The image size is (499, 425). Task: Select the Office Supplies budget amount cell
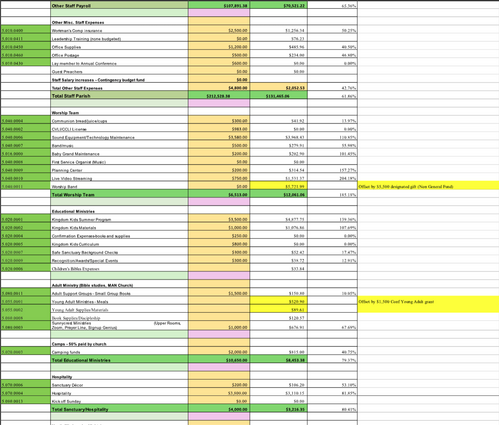(x=219, y=47)
